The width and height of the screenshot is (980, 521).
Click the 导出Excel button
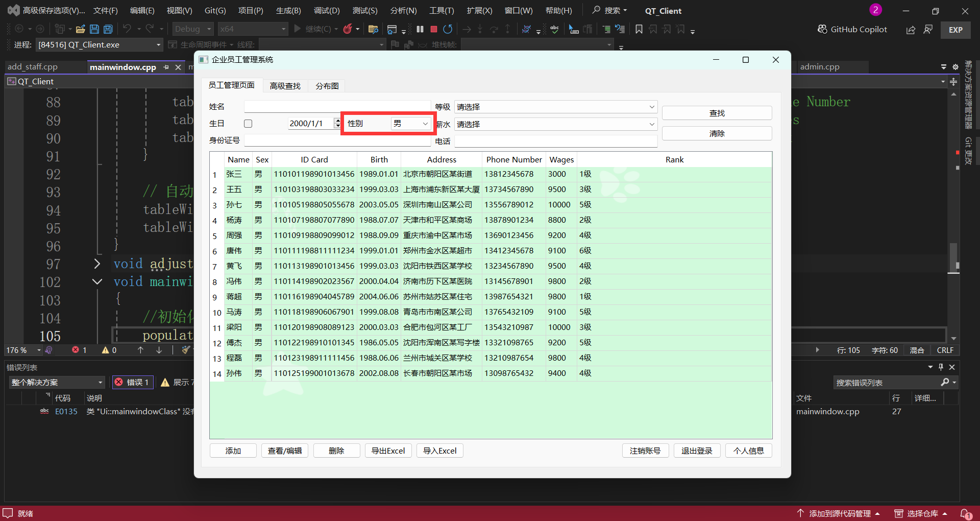[388, 451]
